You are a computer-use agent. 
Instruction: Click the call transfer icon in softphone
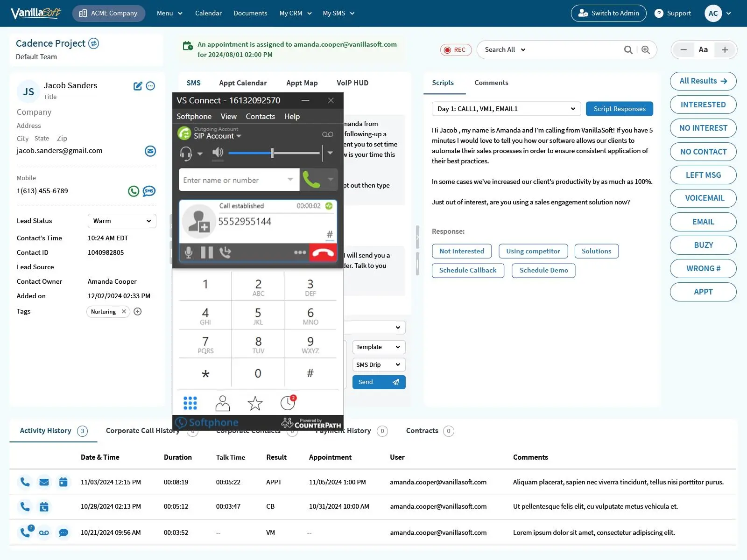(225, 252)
